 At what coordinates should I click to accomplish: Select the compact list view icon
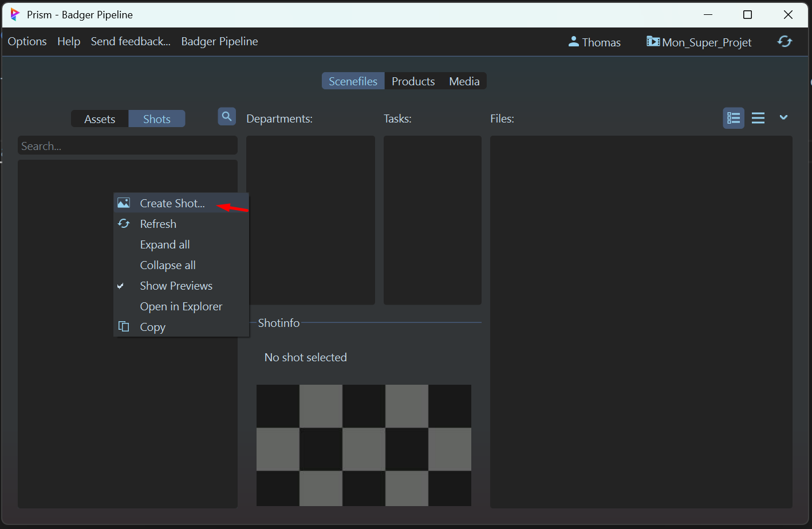(758, 118)
